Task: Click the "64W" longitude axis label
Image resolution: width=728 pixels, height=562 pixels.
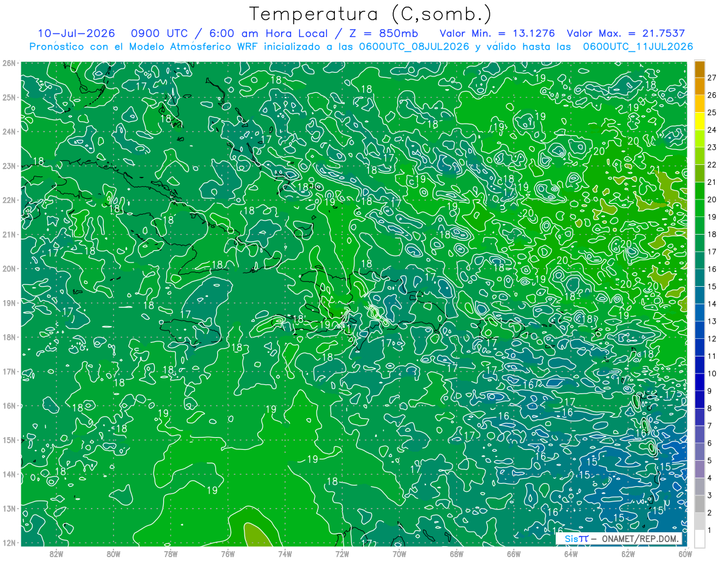Action: pos(571,554)
